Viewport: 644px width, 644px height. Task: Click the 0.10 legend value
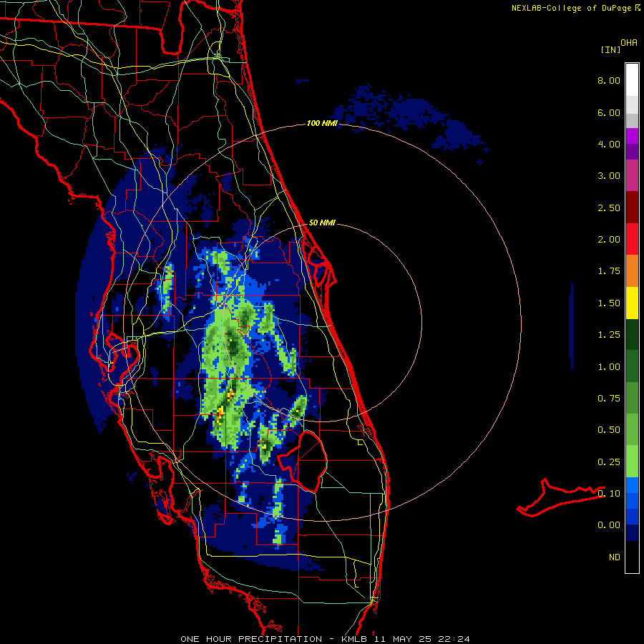point(609,494)
